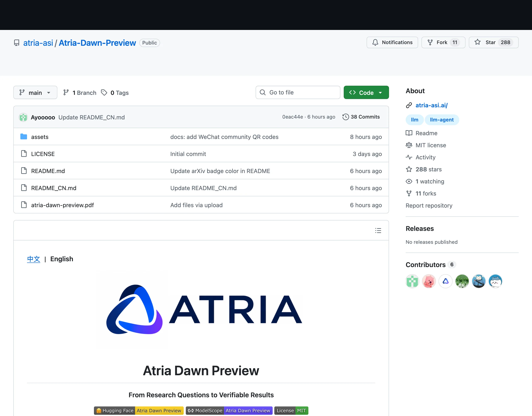Click the link chain icon in About
The width and height of the screenshot is (532, 416).
coord(409,105)
